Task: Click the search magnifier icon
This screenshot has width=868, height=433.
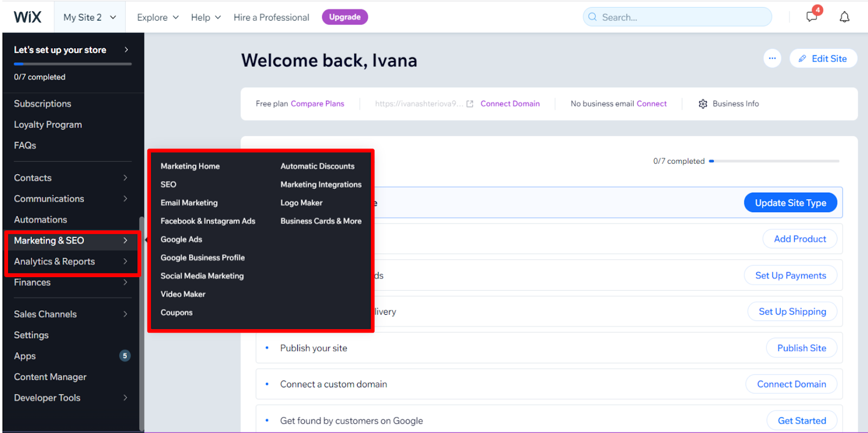Action: tap(592, 17)
